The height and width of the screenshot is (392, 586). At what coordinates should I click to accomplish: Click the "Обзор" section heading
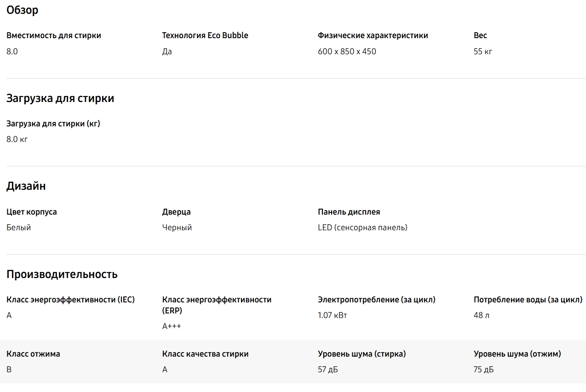click(x=22, y=10)
